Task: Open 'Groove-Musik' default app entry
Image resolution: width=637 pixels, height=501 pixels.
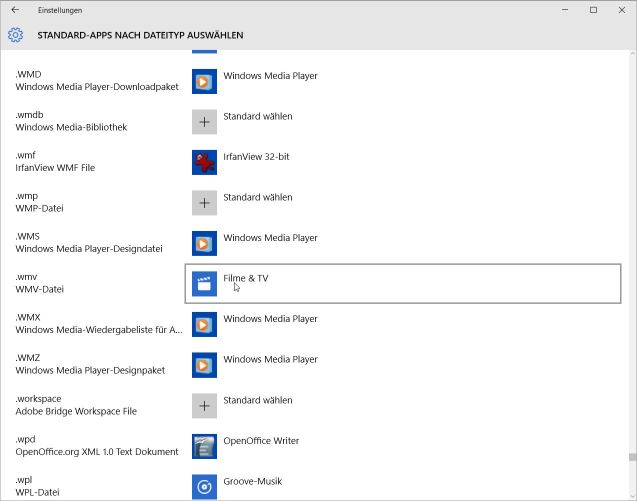Action: click(x=253, y=481)
